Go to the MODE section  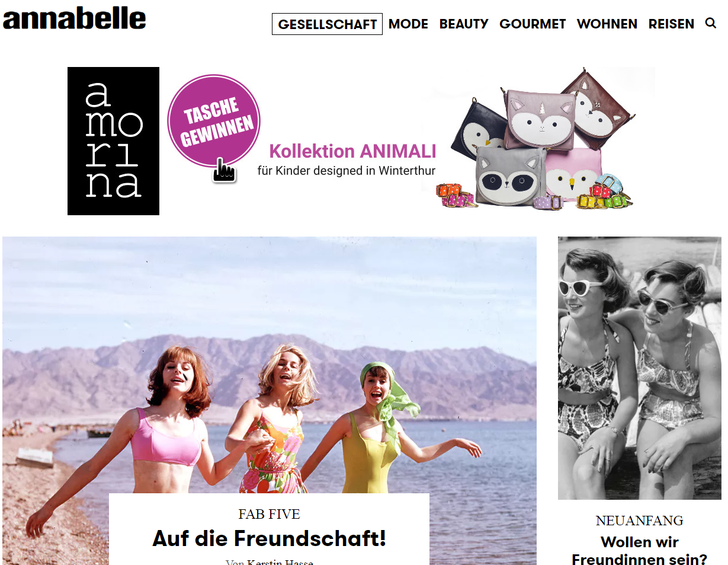pos(408,24)
